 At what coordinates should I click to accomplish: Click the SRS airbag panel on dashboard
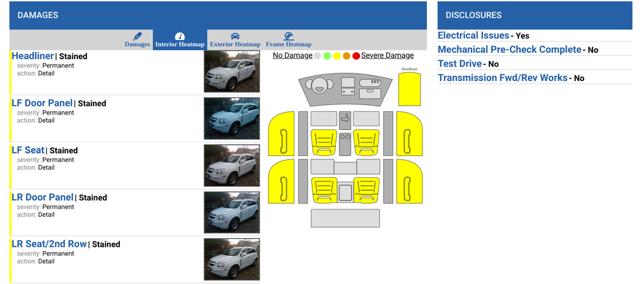[370, 82]
